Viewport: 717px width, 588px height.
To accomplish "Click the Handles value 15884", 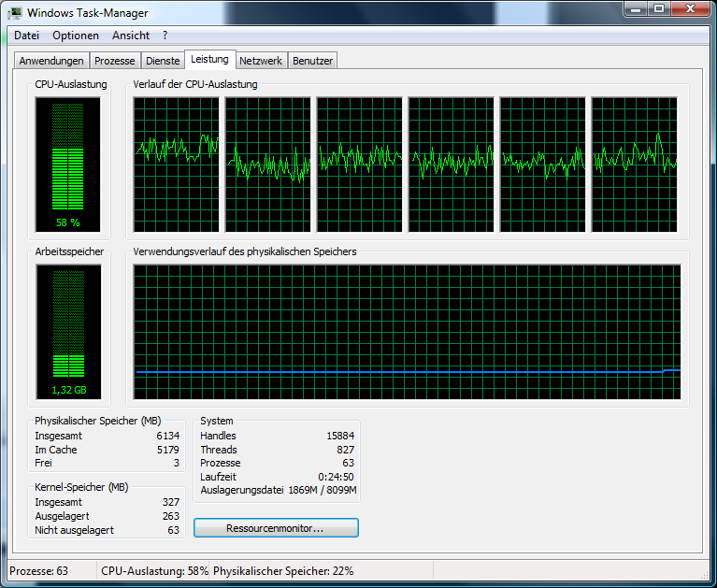I will coord(340,436).
